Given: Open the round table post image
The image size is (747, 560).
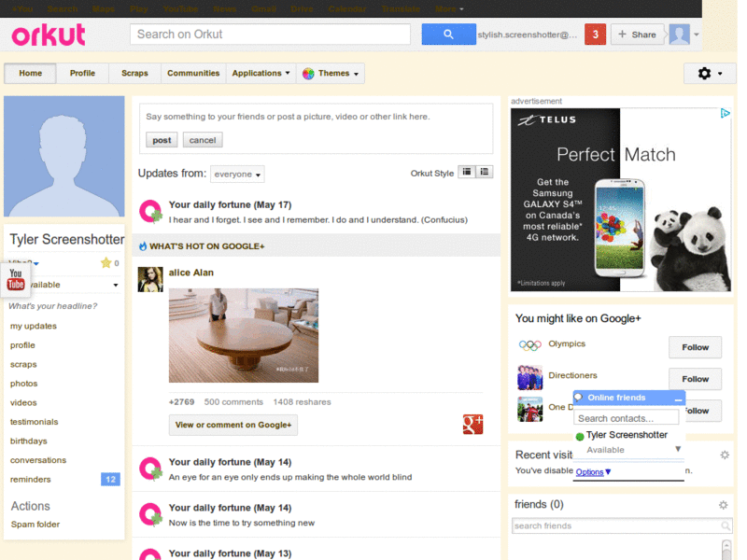Looking at the screenshot, I should pyautogui.click(x=244, y=335).
